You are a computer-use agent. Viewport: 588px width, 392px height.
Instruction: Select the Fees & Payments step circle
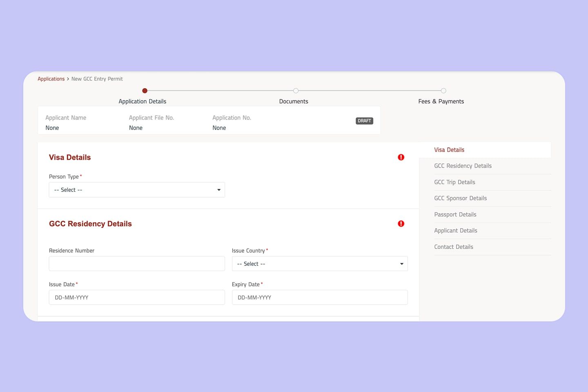(443, 91)
